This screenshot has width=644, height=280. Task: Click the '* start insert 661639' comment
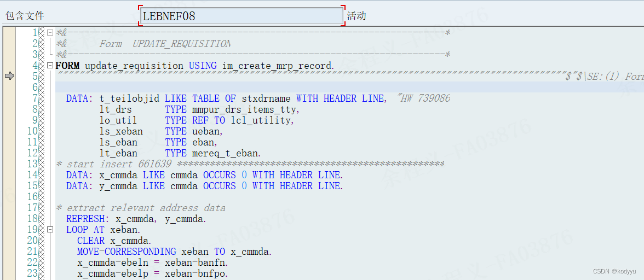pos(250,165)
